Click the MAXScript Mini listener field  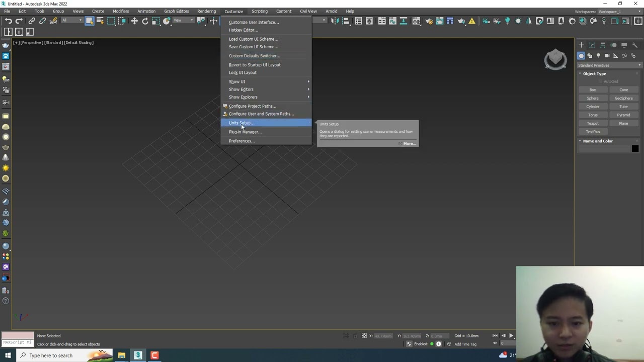click(18, 342)
